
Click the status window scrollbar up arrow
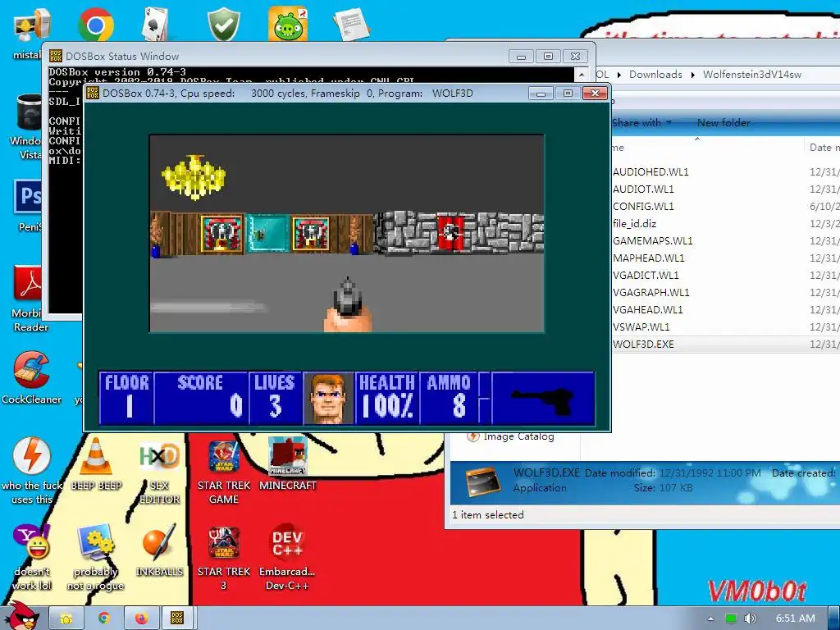pyautogui.click(x=582, y=73)
